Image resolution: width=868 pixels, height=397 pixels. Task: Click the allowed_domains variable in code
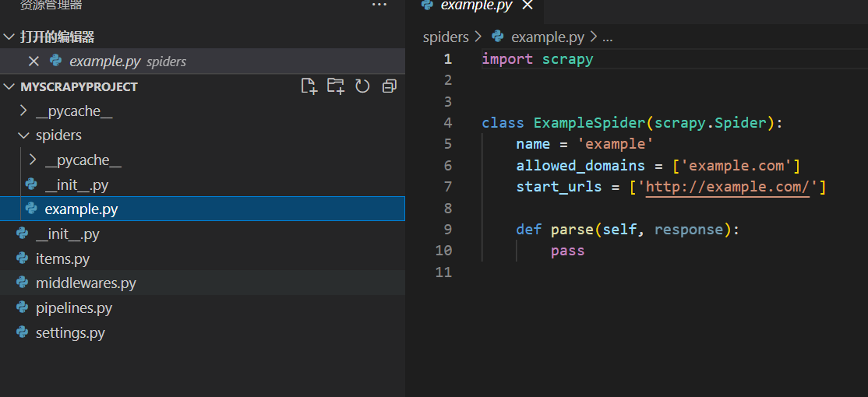coord(580,166)
